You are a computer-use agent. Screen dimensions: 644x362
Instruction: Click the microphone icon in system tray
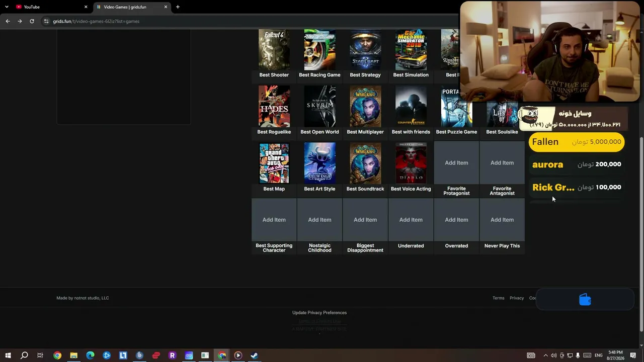(x=578, y=355)
